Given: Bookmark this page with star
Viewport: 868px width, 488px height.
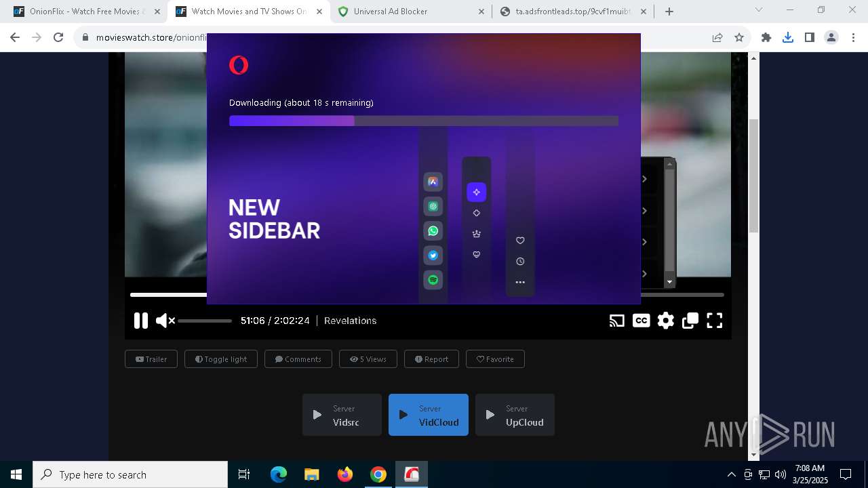Looking at the screenshot, I should [x=739, y=38].
